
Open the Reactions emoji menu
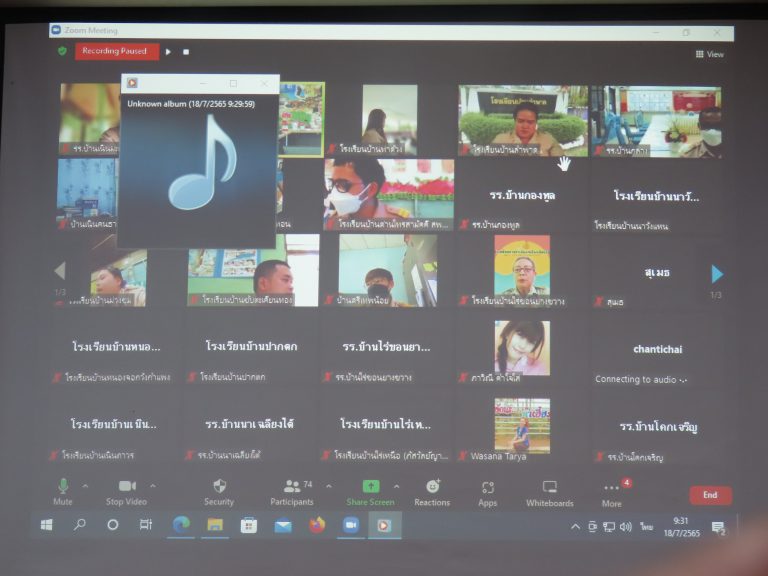point(432,489)
